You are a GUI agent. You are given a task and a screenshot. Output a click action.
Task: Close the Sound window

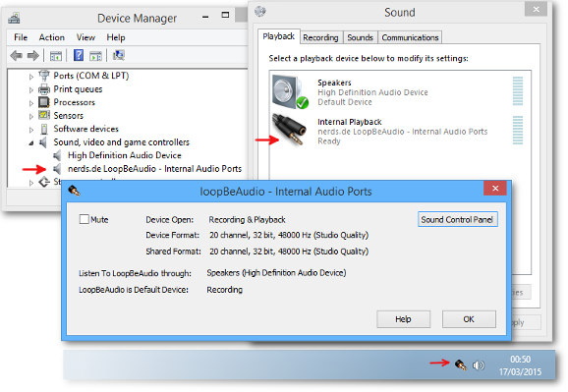coord(536,9)
